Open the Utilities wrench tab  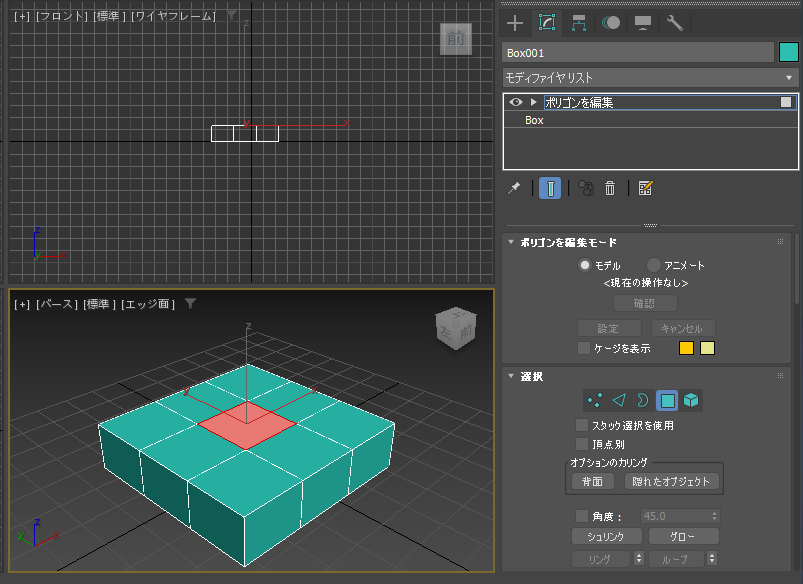pyautogui.click(x=674, y=23)
